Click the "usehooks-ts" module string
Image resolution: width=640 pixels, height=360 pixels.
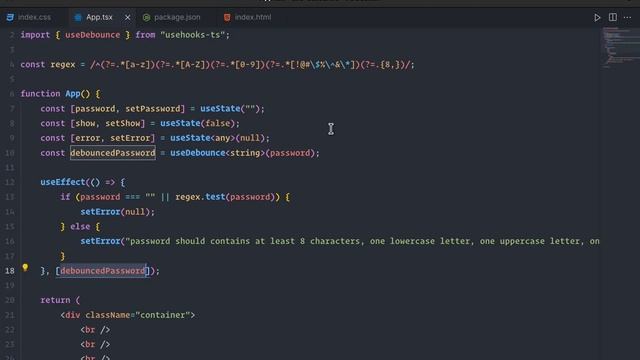193,35
